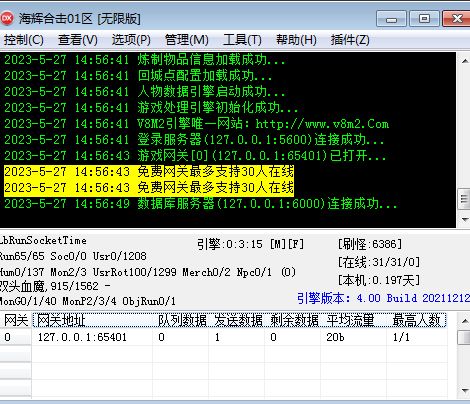
Task: Click log line 人物数据引擎启动成功
Action: [x=144, y=92]
